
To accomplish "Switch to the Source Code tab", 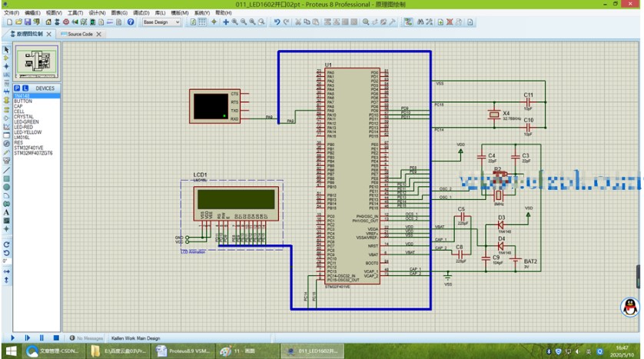I will [80, 34].
